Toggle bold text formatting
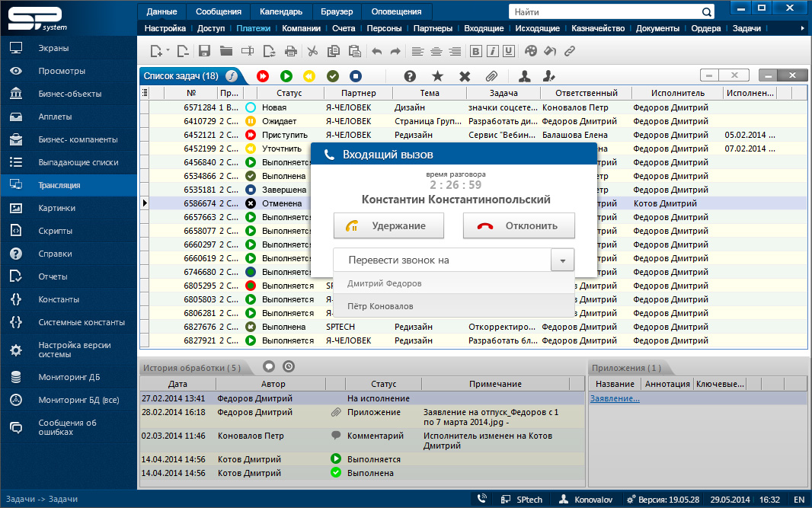This screenshot has height=508, width=812. click(476, 52)
